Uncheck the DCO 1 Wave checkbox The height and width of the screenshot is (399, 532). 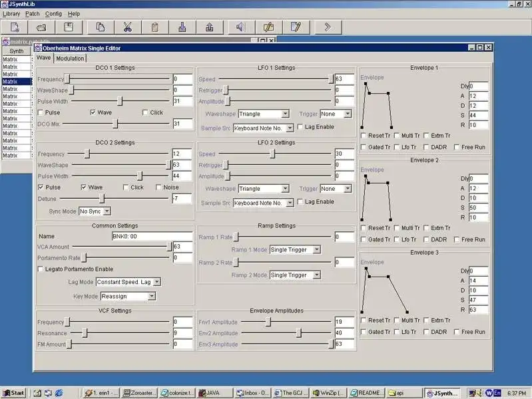pos(93,112)
